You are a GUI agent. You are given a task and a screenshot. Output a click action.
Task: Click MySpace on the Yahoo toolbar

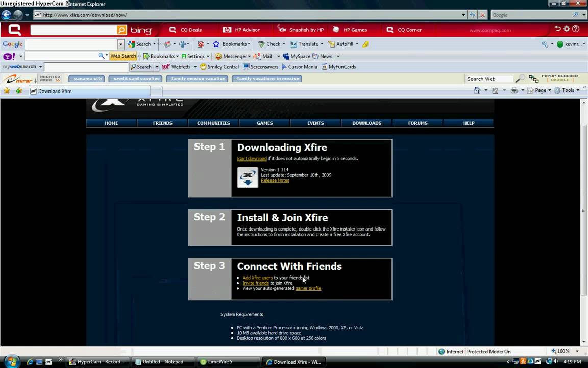point(297,56)
